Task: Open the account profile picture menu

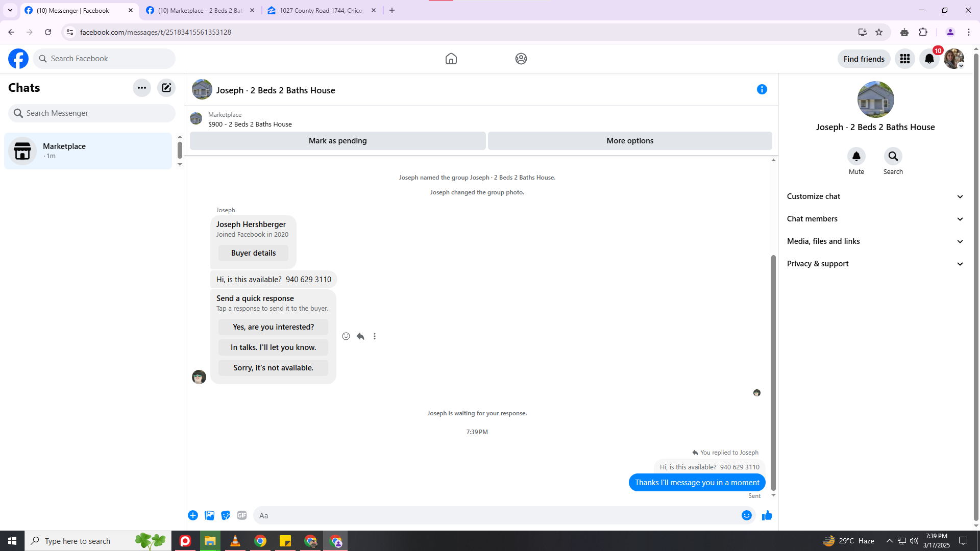Action: pyautogui.click(x=954, y=59)
